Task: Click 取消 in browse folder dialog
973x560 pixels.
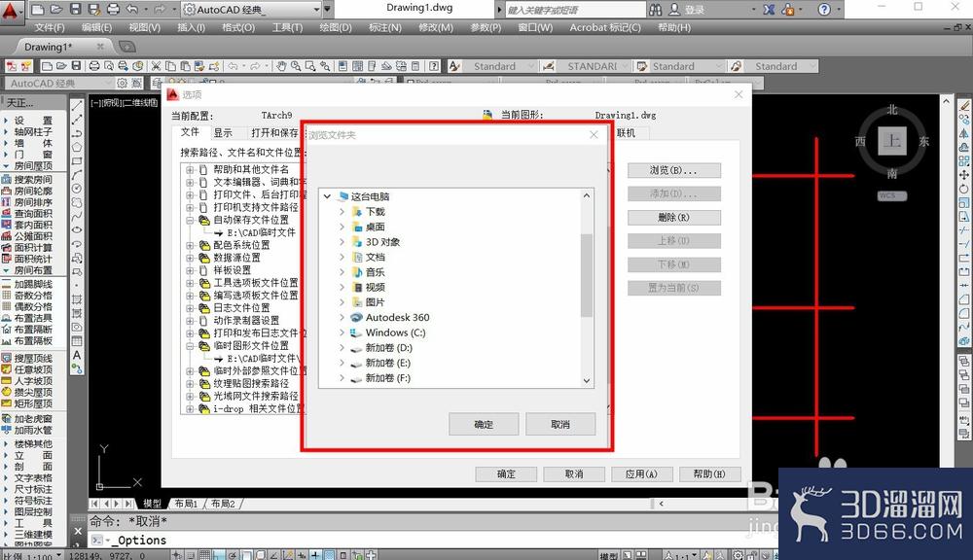Action: pyautogui.click(x=560, y=424)
